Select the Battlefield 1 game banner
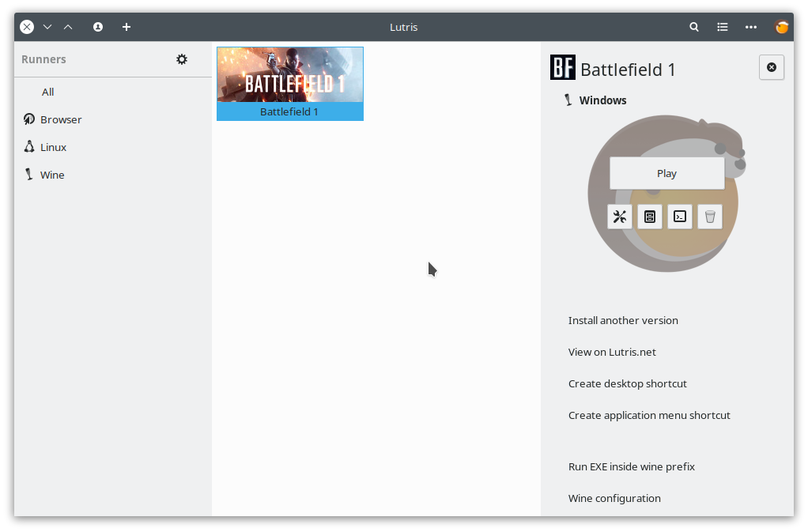 290,74
